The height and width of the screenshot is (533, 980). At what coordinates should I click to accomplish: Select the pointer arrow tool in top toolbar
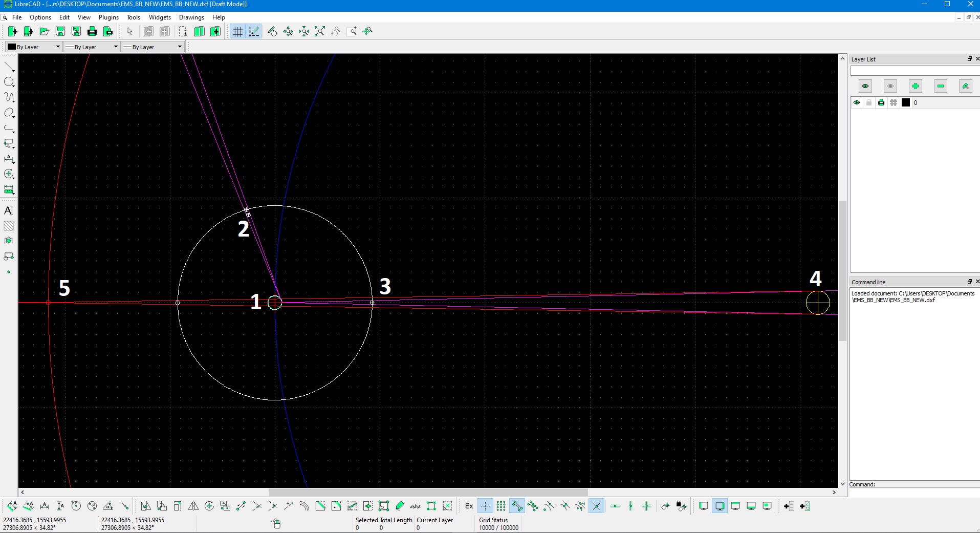coord(129,32)
